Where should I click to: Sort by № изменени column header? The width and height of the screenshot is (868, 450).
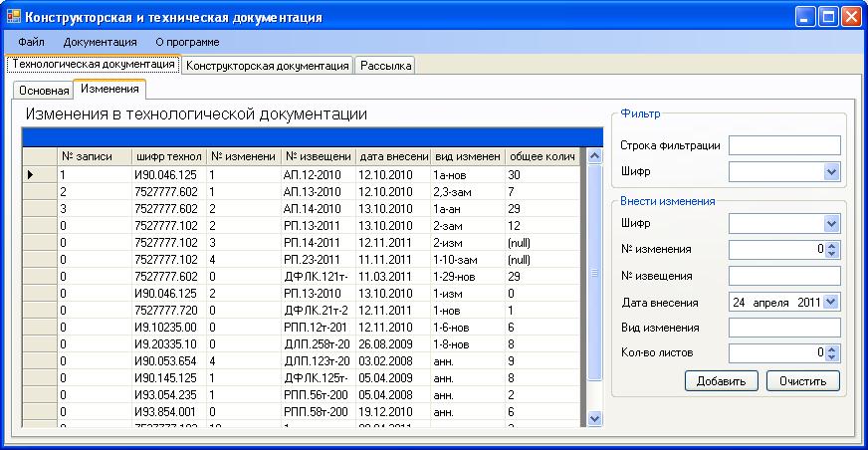coord(244,156)
